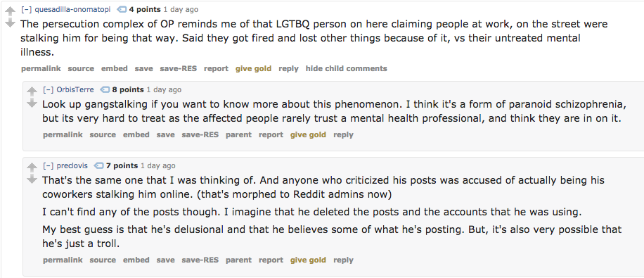Give gold to OrbisTerre's comment
Screen dimensions: 644x278
(308, 134)
